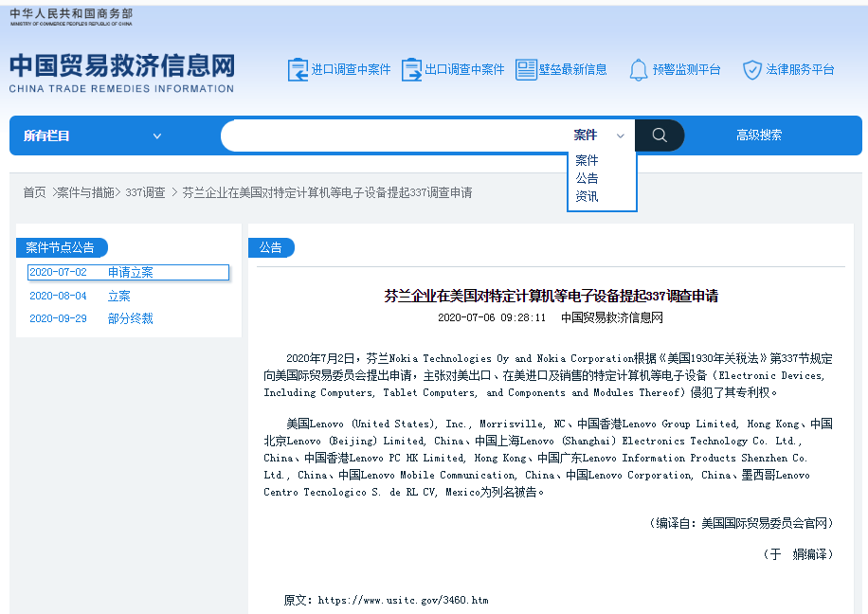Screen dimensions: 868x614
Task: Click the import investigation cases icon
Action: pyautogui.click(x=298, y=70)
